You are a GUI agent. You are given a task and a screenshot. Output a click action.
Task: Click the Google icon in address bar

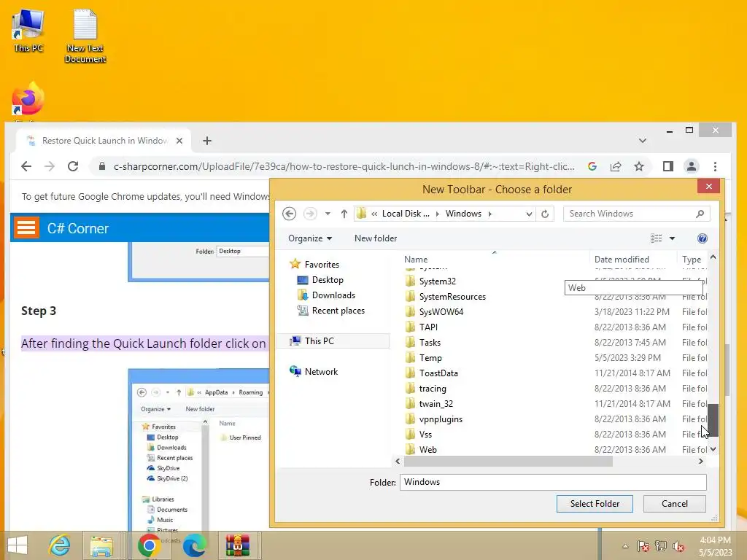pyautogui.click(x=592, y=166)
